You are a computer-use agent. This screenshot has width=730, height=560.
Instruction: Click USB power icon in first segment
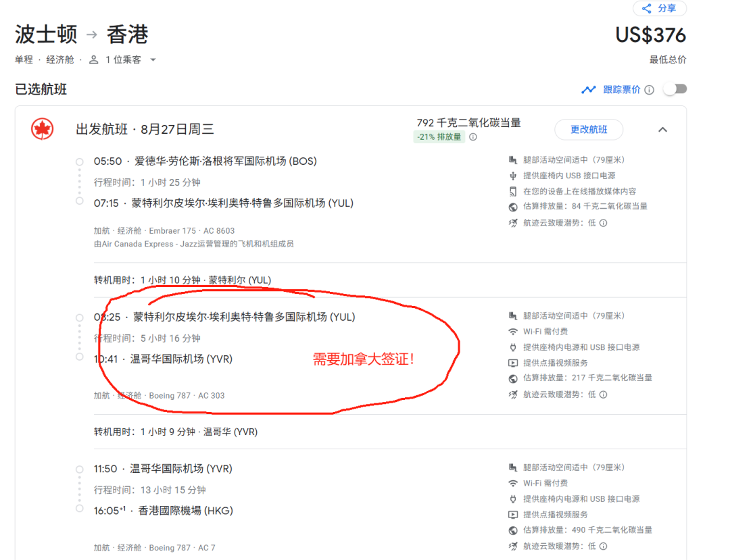tap(513, 176)
